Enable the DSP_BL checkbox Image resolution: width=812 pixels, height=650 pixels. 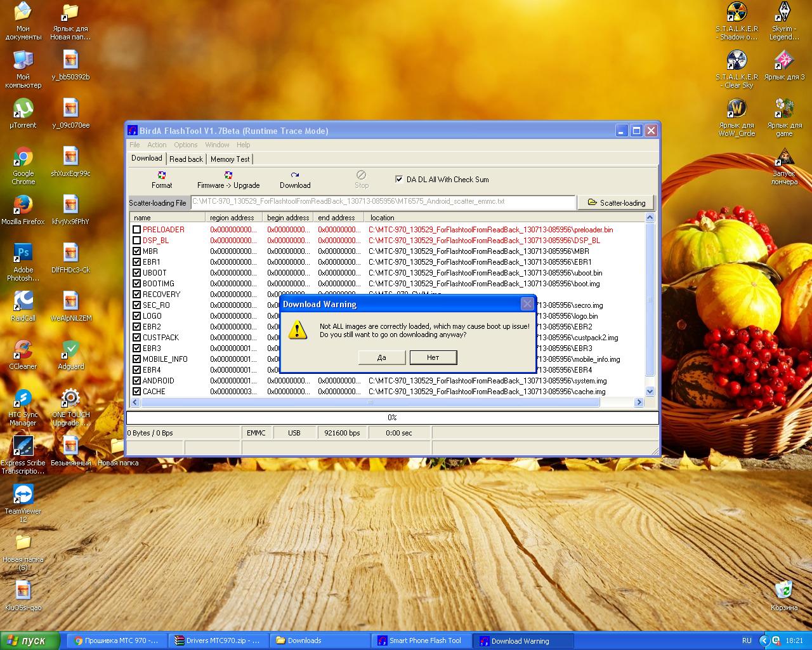[x=136, y=241]
